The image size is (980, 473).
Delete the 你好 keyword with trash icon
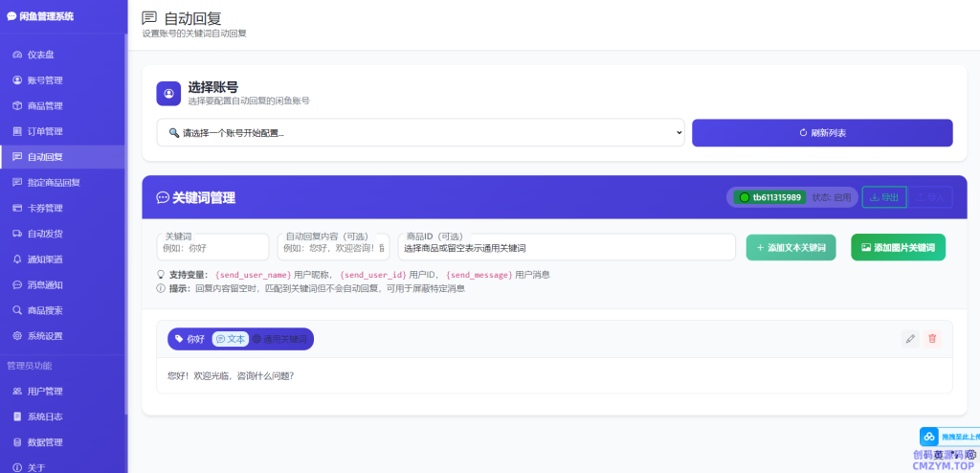[x=932, y=339]
